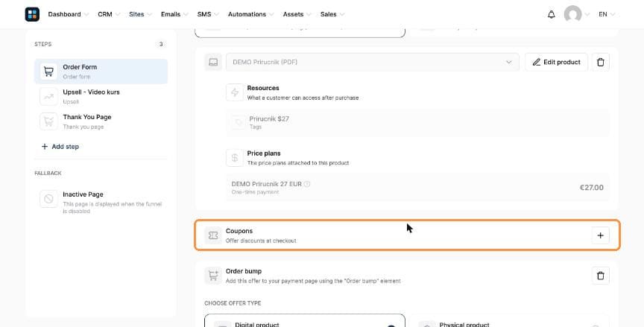Click the CHOOSE OFFER TYPE label
The image size is (644, 327).
point(233,303)
